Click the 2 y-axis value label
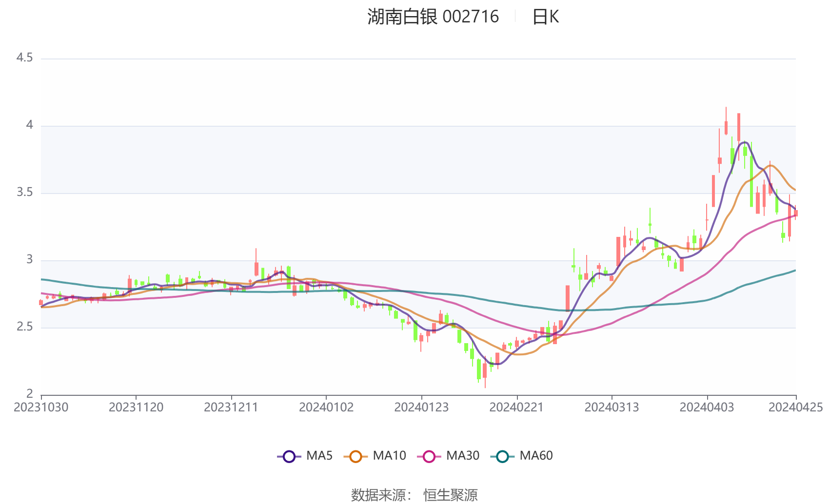 pyautogui.click(x=29, y=394)
